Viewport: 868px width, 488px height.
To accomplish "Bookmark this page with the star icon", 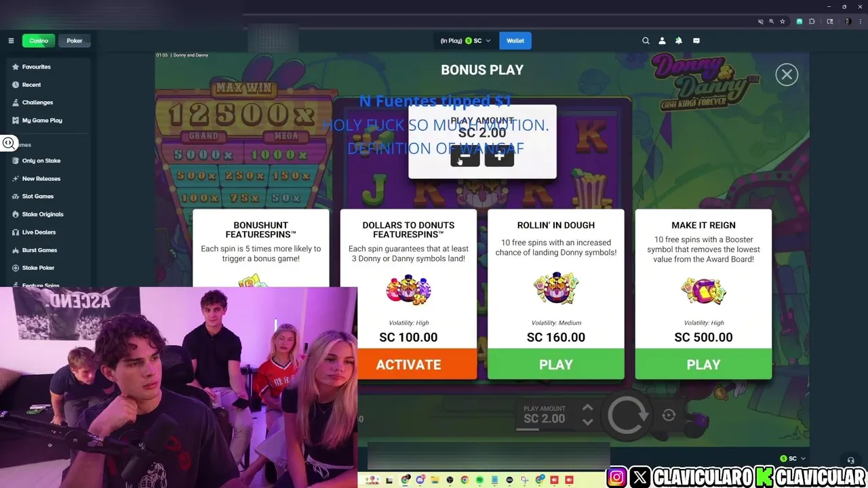I will pyautogui.click(x=783, y=22).
